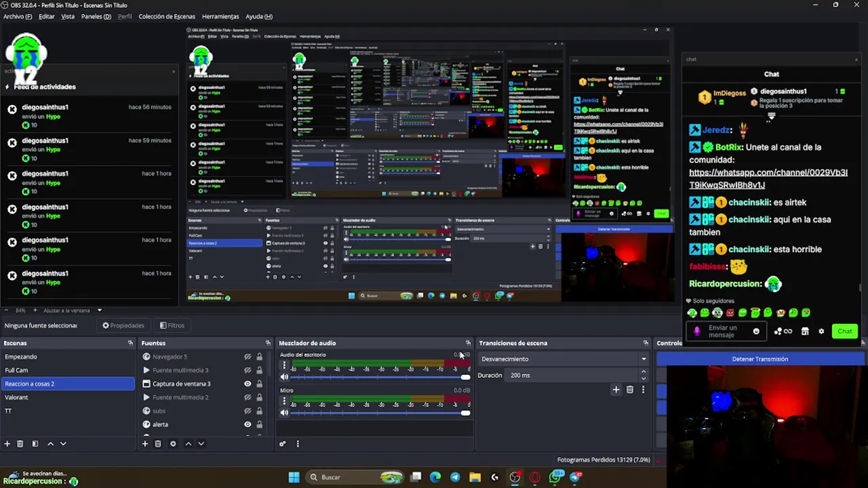Toggle lock on the alerta source
The width and height of the screenshot is (868, 488).
point(259,424)
